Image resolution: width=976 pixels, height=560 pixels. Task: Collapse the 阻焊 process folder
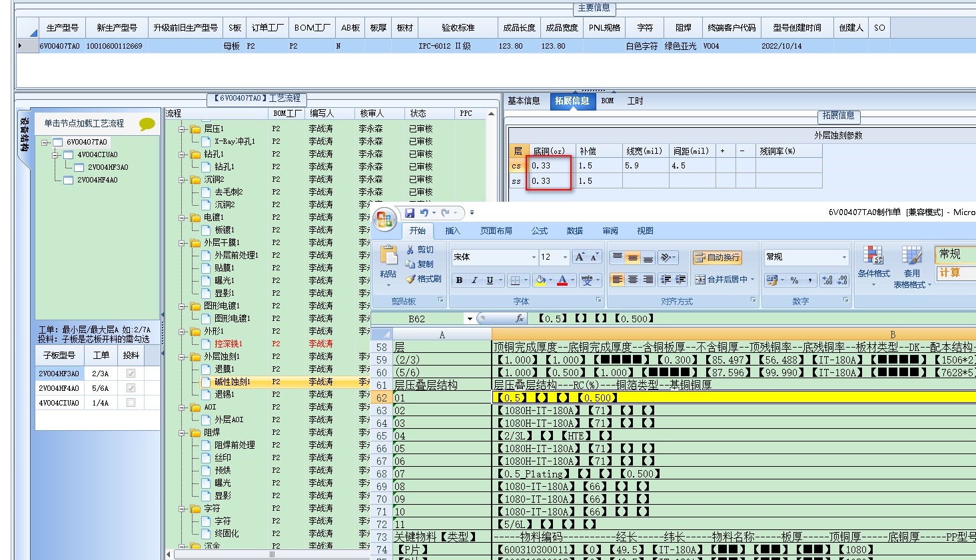[182, 433]
